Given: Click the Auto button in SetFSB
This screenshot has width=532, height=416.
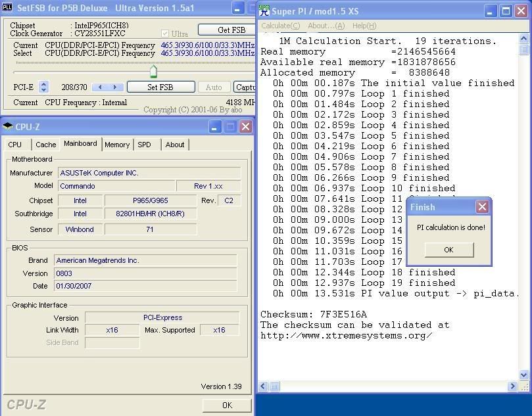Looking at the screenshot, I should [214, 87].
